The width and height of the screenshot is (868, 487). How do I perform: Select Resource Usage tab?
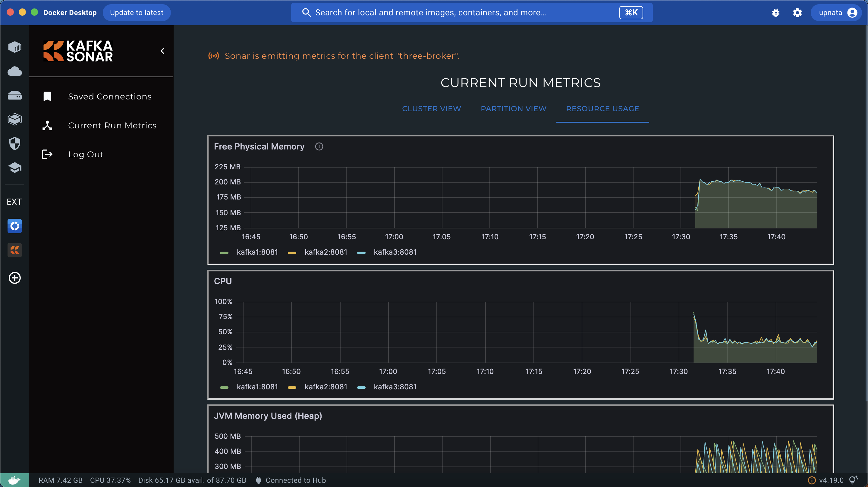tap(602, 109)
